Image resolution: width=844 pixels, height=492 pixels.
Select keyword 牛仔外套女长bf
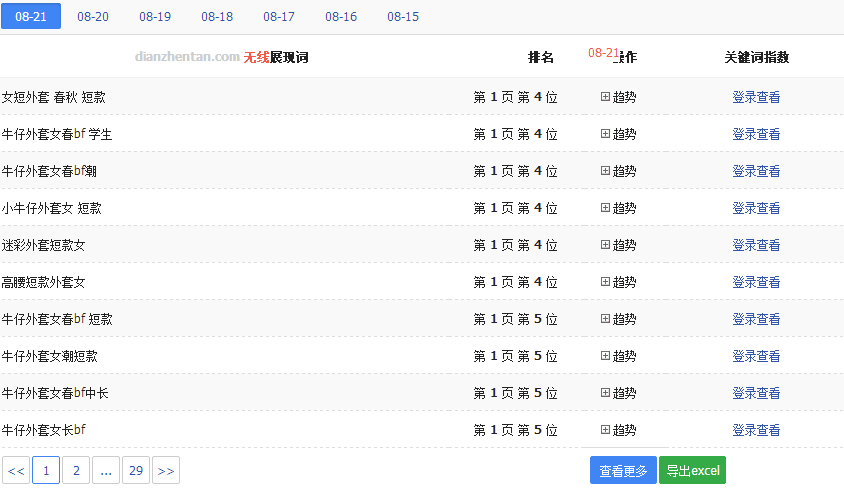[x=44, y=430]
